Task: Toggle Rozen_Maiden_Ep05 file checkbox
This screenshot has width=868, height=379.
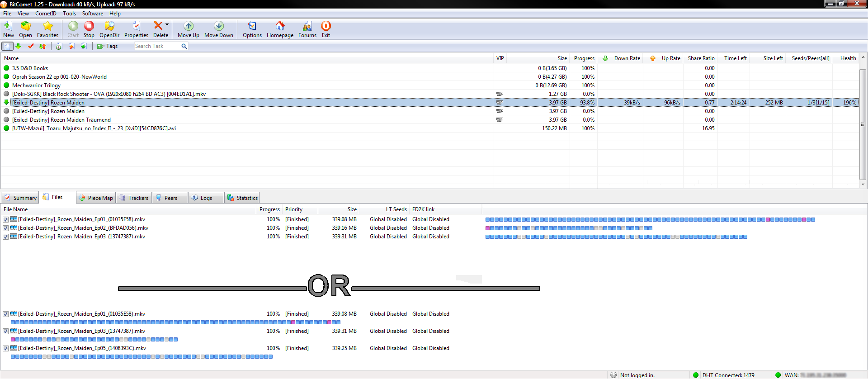Action: click(6, 348)
